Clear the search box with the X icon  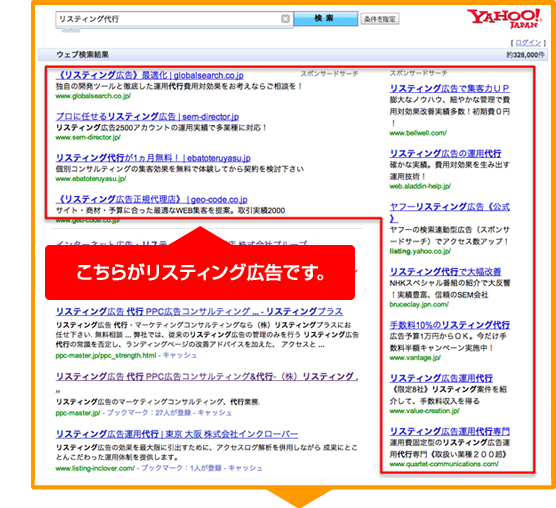coord(285,19)
